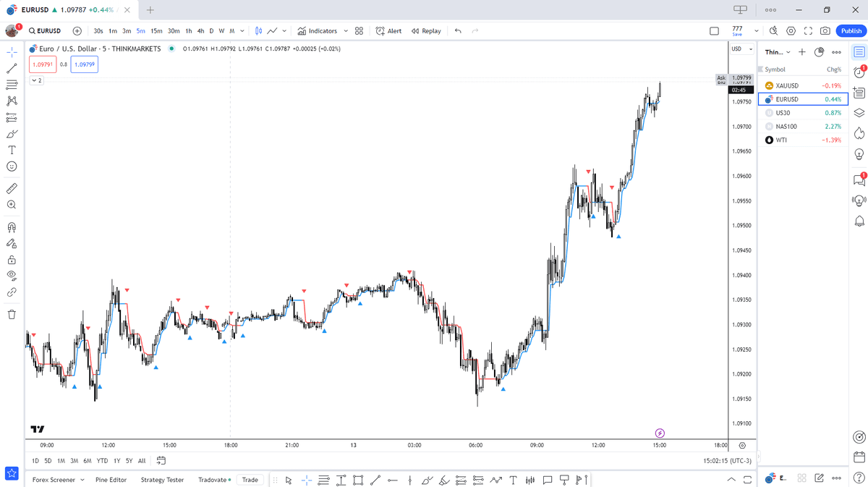The height and width of the screenshot is (487, 868).
Task: Expand the timeframe interval dropdown
Action: [x=242, y=31]
